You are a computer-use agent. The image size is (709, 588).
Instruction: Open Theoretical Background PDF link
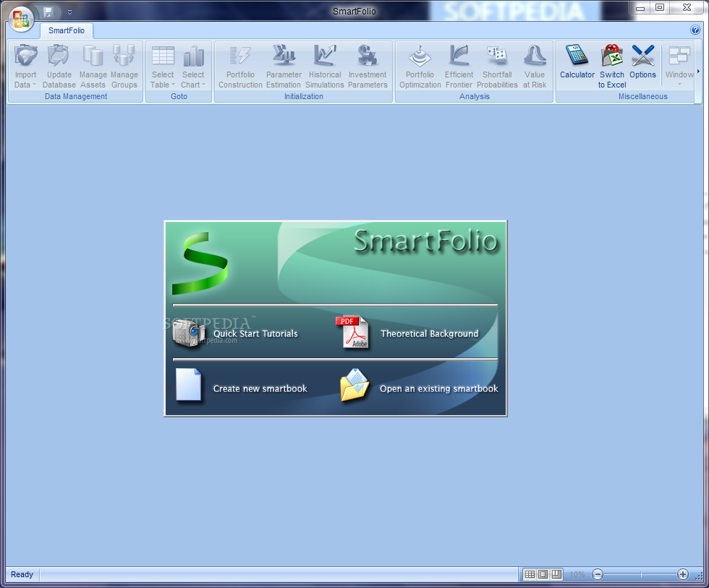430,333
